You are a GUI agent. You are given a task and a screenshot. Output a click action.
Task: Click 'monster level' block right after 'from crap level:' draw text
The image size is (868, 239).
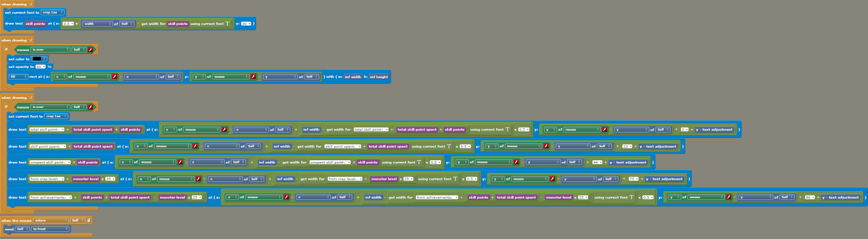pyautogui.click(x=86, y=179)
